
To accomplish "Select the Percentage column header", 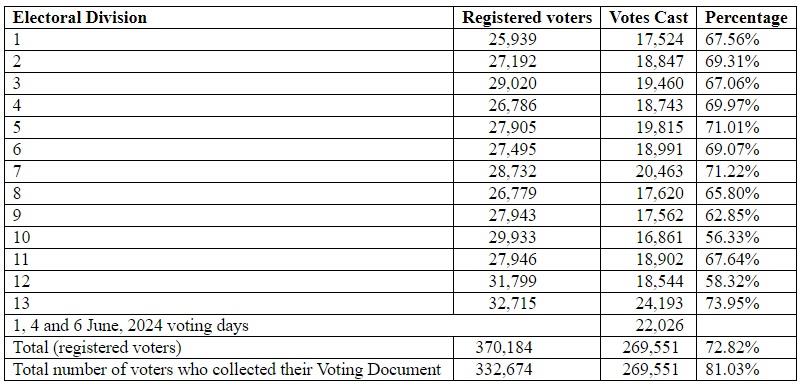I will [x=746, y=18].
